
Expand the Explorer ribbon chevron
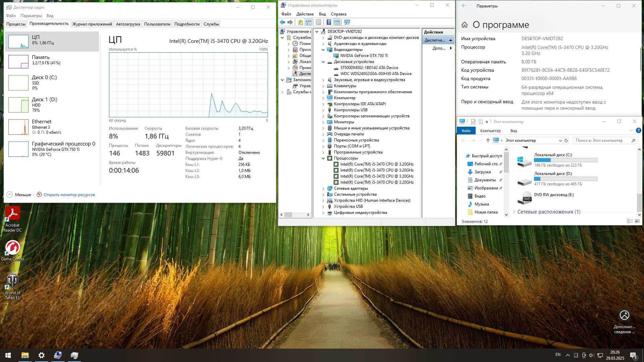coord(631,130)
